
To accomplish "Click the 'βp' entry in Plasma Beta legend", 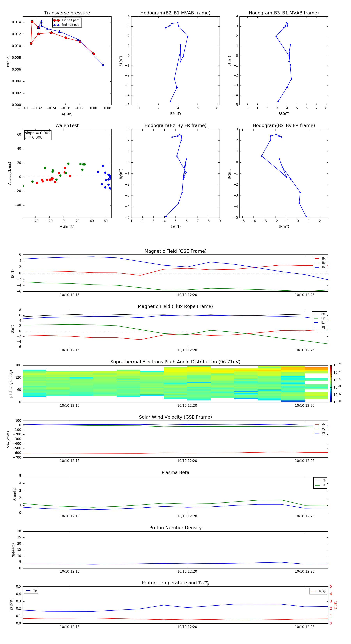I will pos(320,480).
